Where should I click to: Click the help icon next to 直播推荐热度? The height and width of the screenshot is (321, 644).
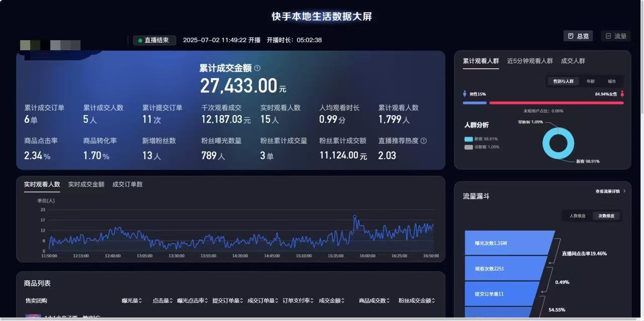tap(424, 141)
